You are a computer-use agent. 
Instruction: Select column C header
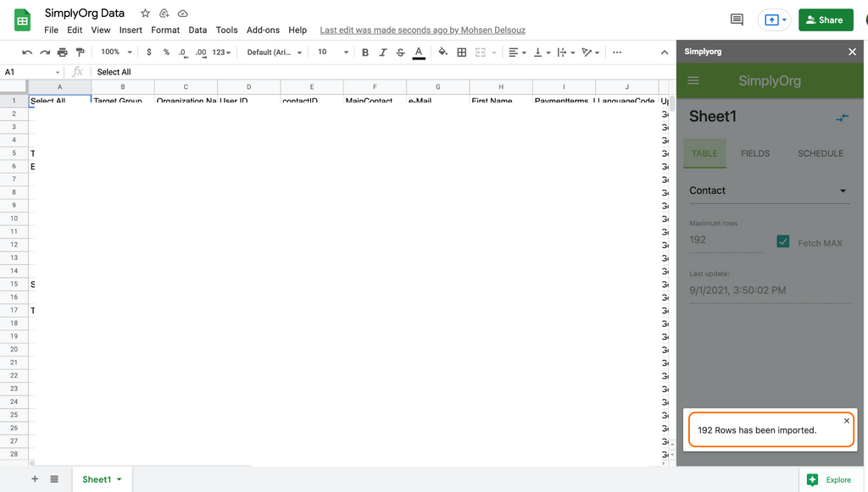[186, 86]
